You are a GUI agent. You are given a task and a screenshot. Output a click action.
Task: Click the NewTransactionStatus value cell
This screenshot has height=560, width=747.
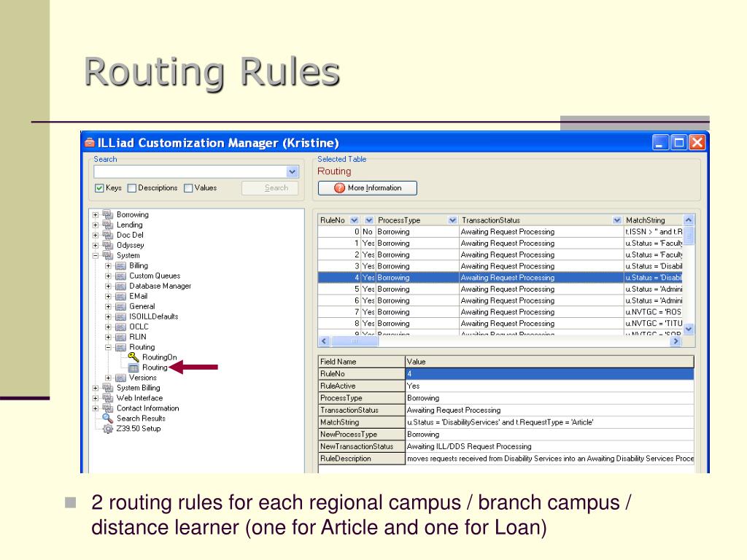549,446
